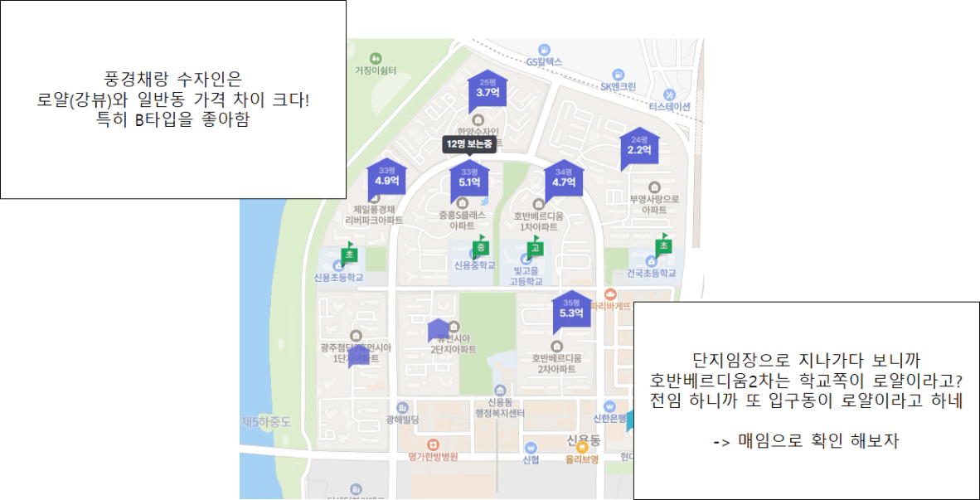
Task: Click the 광해빌딩 building icon
Action: (x=402, y=407)
